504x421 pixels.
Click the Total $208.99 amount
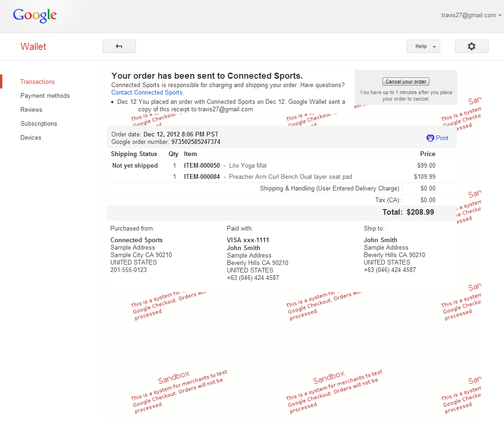tap(420, 212)
